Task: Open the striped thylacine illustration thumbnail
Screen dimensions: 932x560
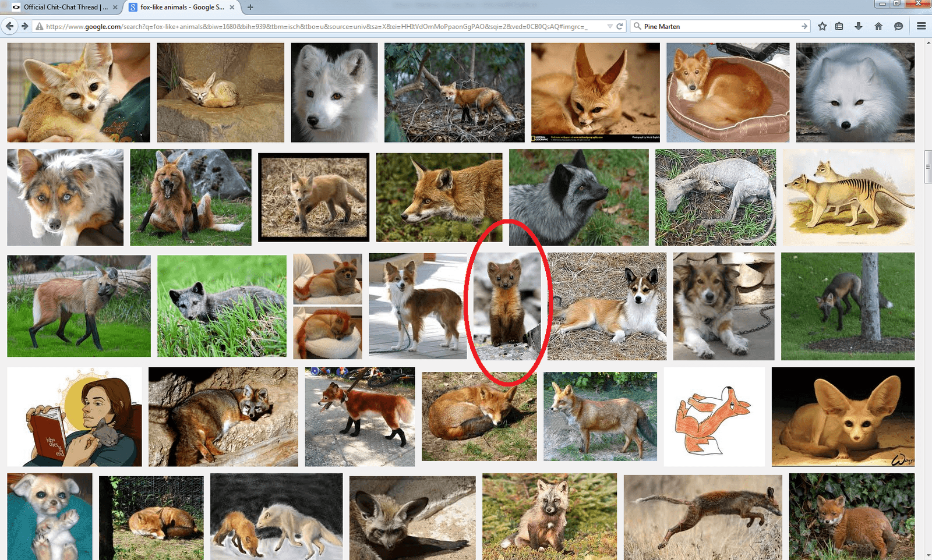Action: coord(848,197)
